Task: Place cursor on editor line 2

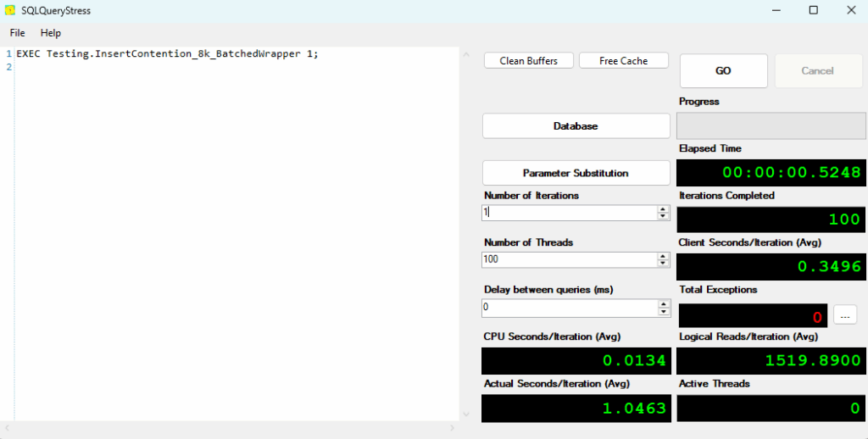Action: click(x=236, y=68)
